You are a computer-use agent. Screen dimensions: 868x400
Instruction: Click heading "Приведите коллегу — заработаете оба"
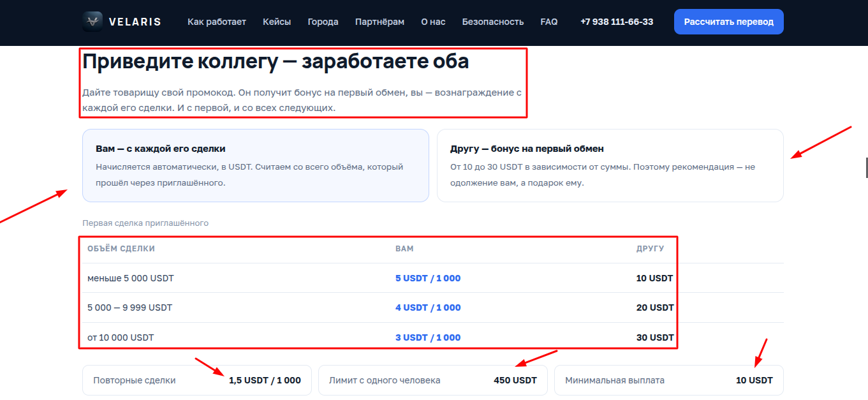[x=276, y=62]
